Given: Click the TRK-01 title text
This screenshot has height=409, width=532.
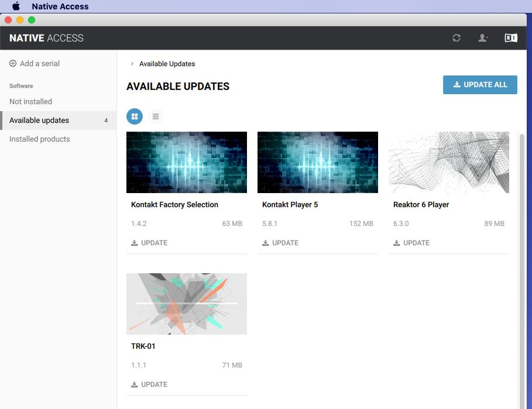Looking at the screenshot, I should (143, 346).
